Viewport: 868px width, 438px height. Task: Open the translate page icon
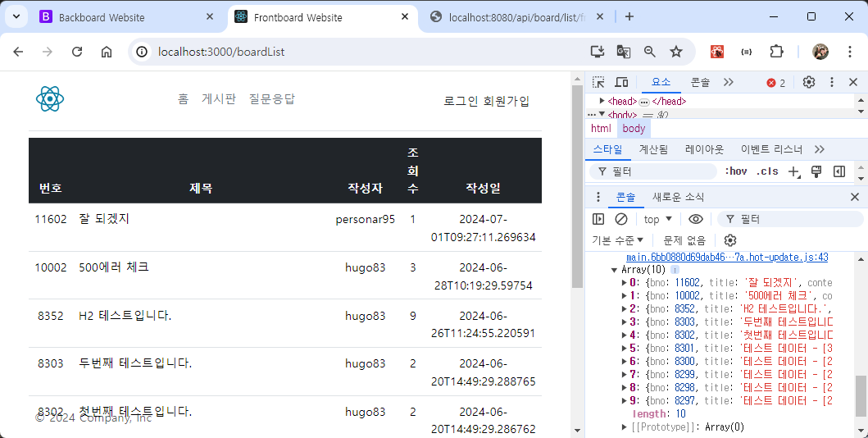point(623,52)
